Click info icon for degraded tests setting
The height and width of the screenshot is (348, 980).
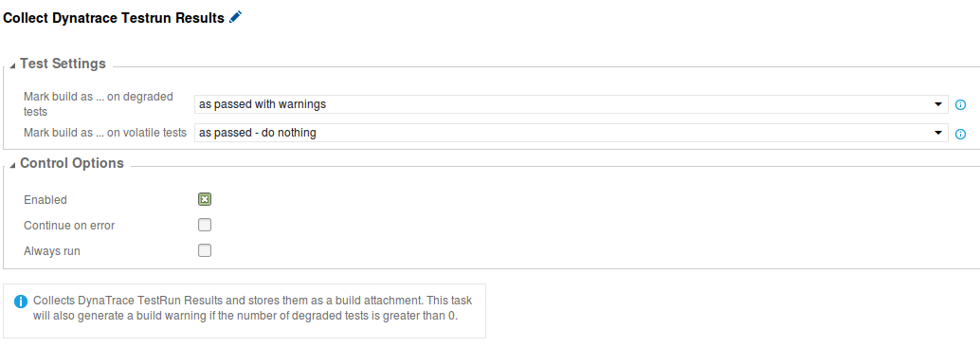[961, 104]
